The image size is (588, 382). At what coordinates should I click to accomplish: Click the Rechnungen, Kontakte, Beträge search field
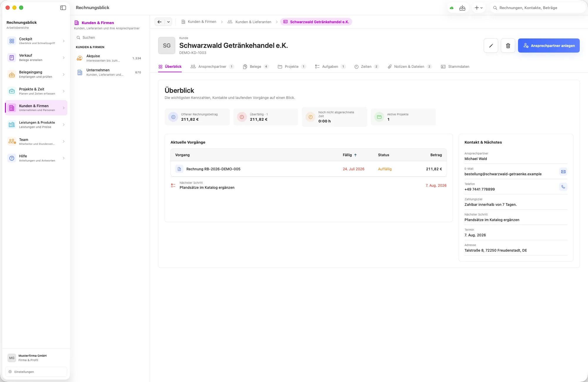(537, 8)
